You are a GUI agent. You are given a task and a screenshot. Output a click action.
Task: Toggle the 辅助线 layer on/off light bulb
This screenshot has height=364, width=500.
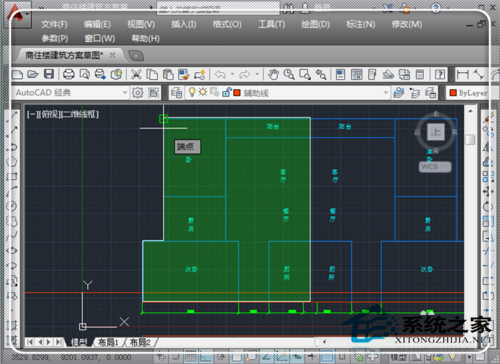[192, 92]
